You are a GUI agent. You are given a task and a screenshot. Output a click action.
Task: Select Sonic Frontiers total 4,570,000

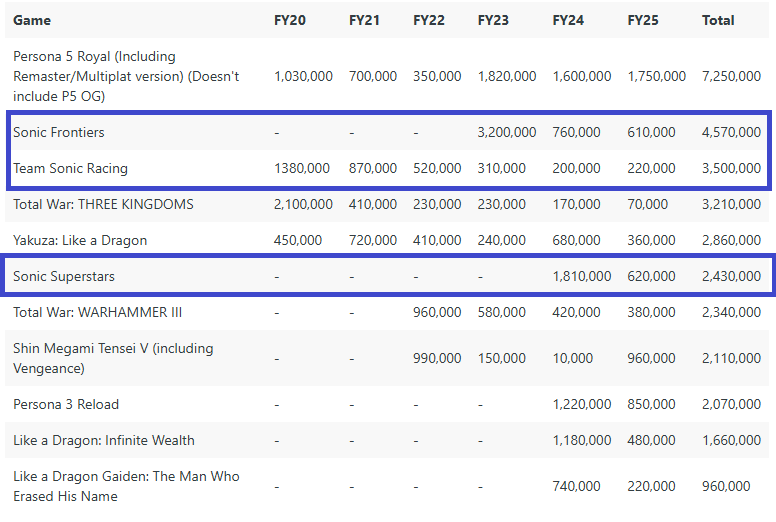coord(731,132)
